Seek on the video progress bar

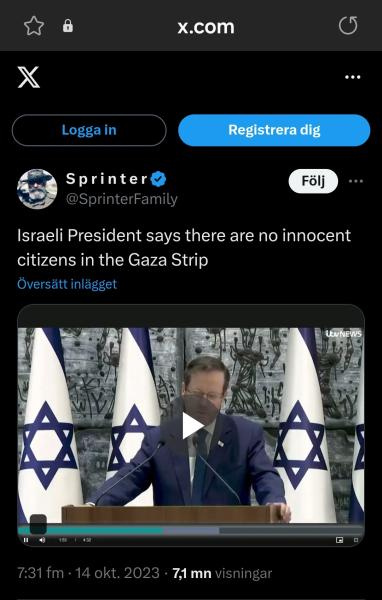[x=191, y=530]
